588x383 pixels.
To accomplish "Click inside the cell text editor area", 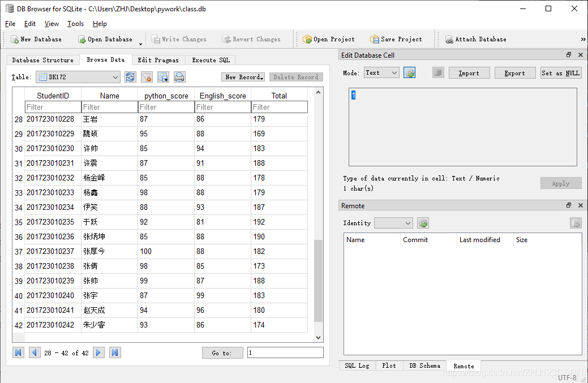I will click(463, 127).
